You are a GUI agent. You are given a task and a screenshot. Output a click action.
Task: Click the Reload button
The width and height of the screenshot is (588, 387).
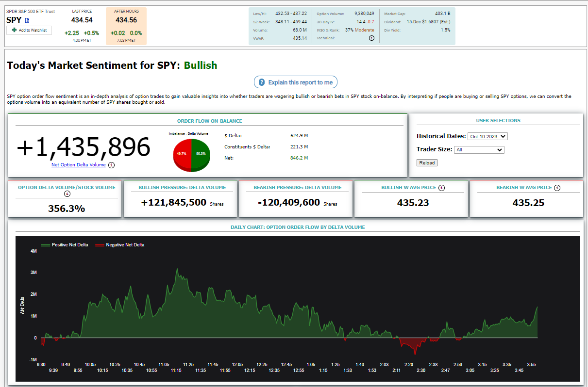pos(427,163)
